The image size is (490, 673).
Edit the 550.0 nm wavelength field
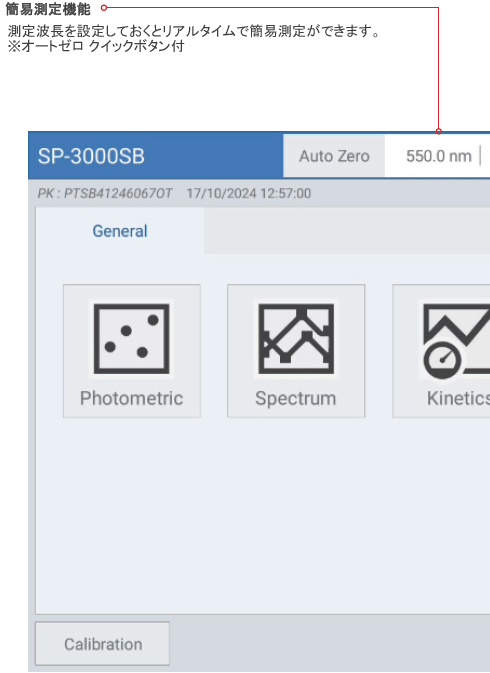(438, 156)
